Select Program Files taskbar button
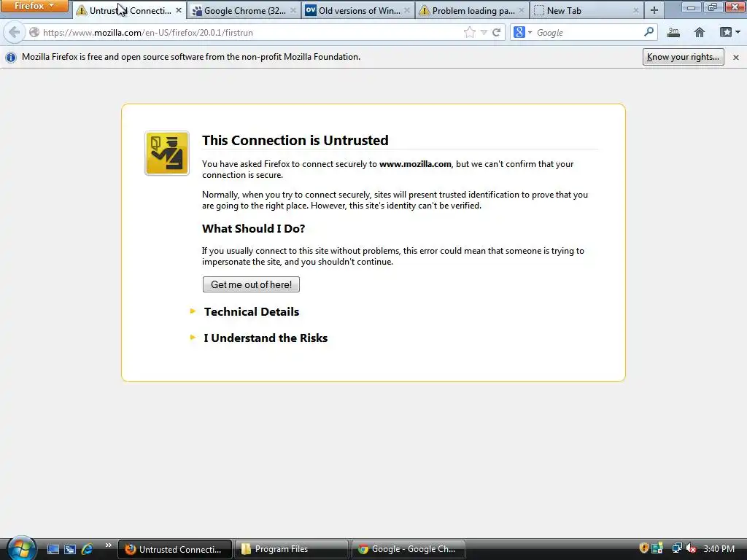The image size is (747, 560). 292,549
